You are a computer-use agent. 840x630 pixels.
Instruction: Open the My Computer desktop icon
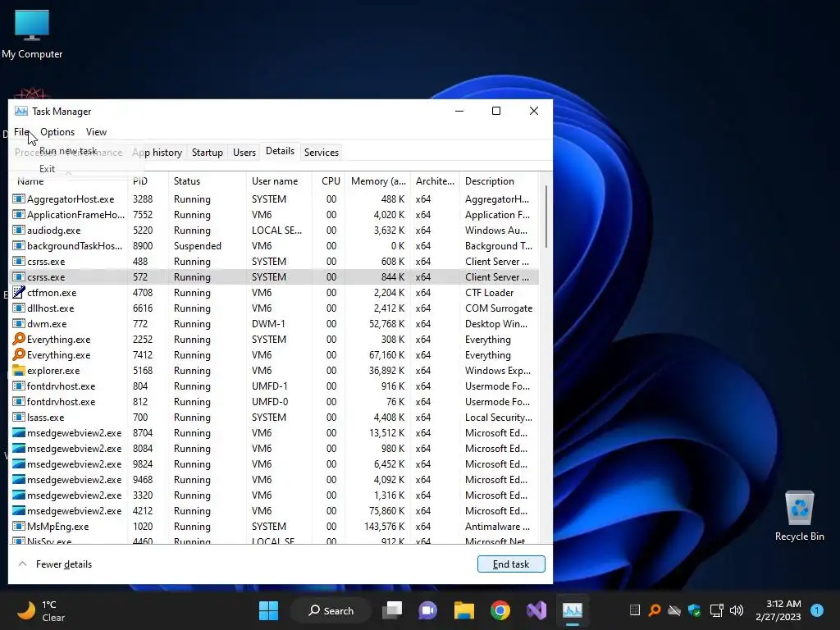[x=32, y=33]
